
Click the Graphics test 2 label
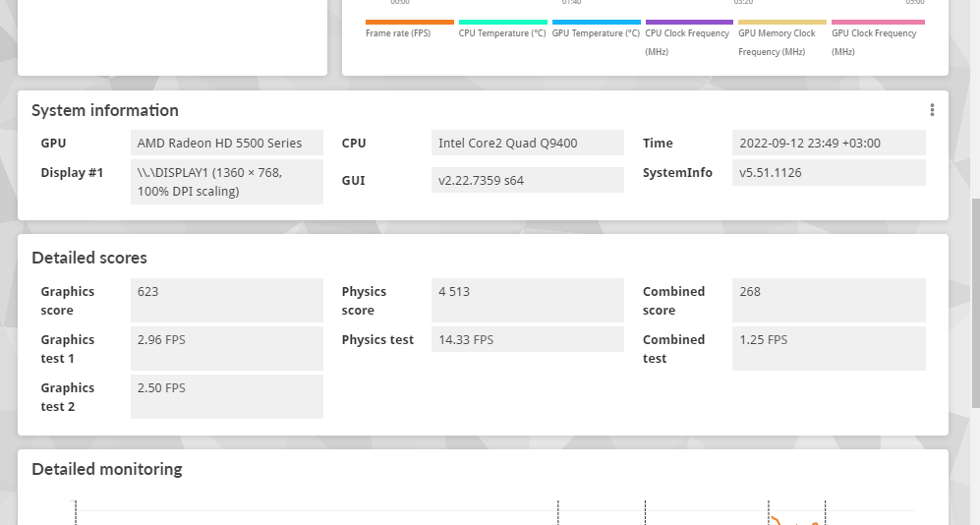click(x=68, y=397)
